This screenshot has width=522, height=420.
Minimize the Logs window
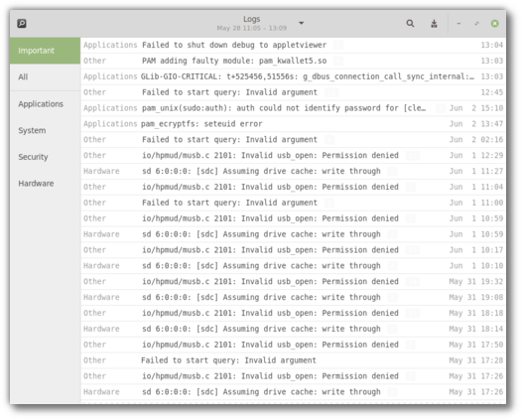point(458,23)
